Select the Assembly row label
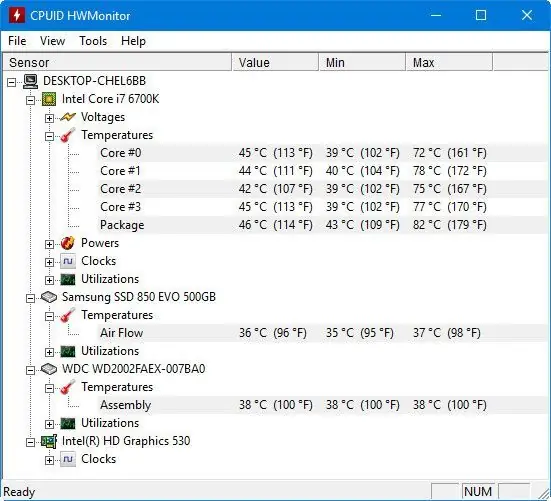The image size is (551, 501). pyautogui.click(x=125, y=405)
